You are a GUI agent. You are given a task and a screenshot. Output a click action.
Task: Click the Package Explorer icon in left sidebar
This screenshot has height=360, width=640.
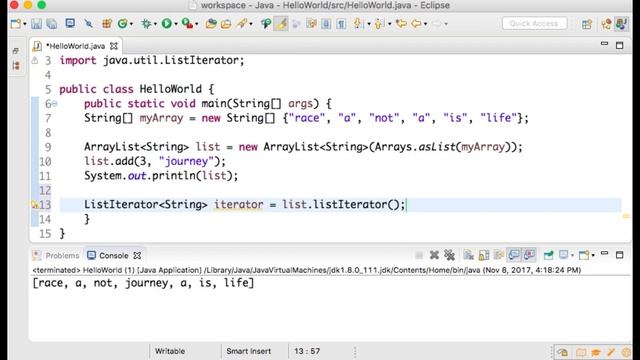(16, 66)
